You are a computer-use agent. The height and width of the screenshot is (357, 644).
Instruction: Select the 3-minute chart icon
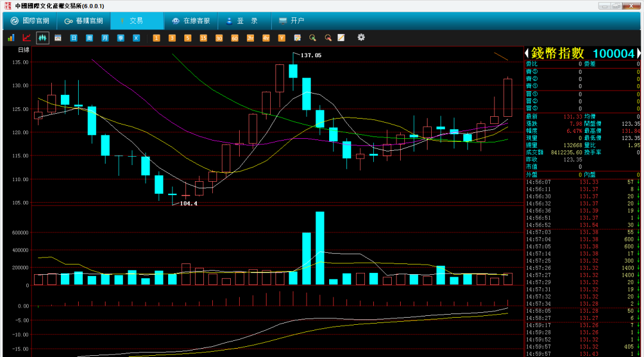[172, 38]
